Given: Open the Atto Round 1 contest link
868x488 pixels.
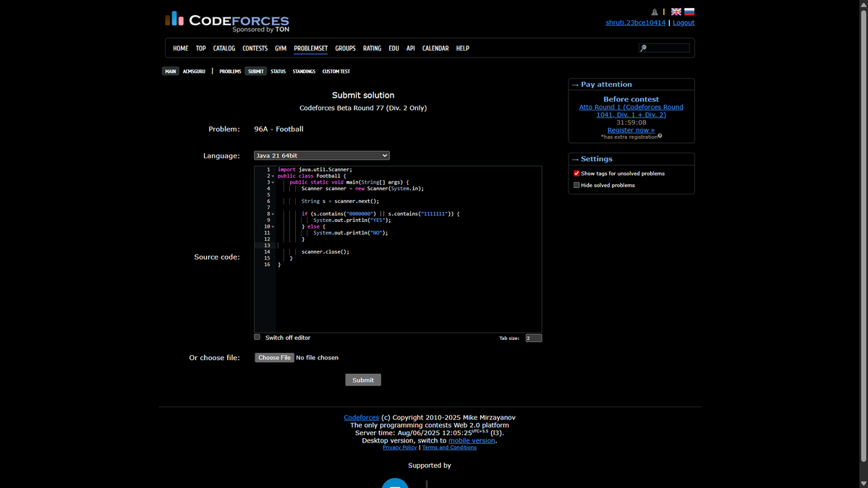Looking at the screenshot, I should (x=631, y=111).
